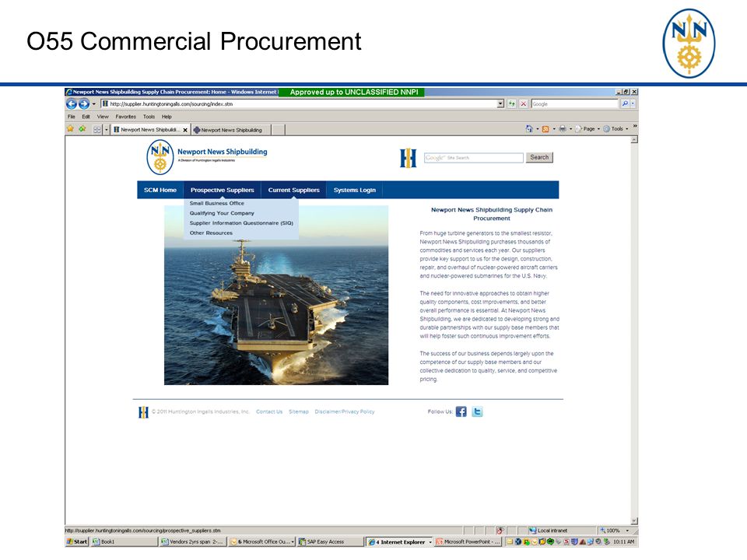
Task: Open the Microsoft Office Outlook taskbar group
Action: (261, 541)
